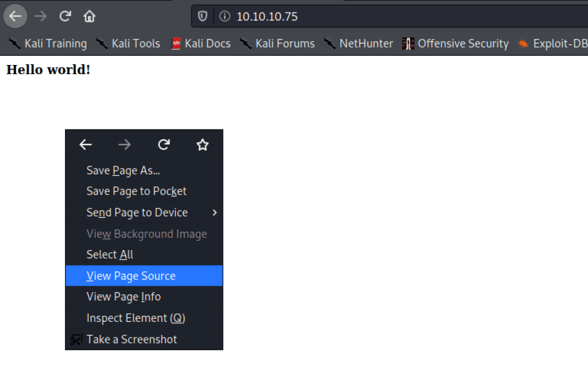Open the Kali Training bookmark
The image size is (588, 380).
point(48,44)
